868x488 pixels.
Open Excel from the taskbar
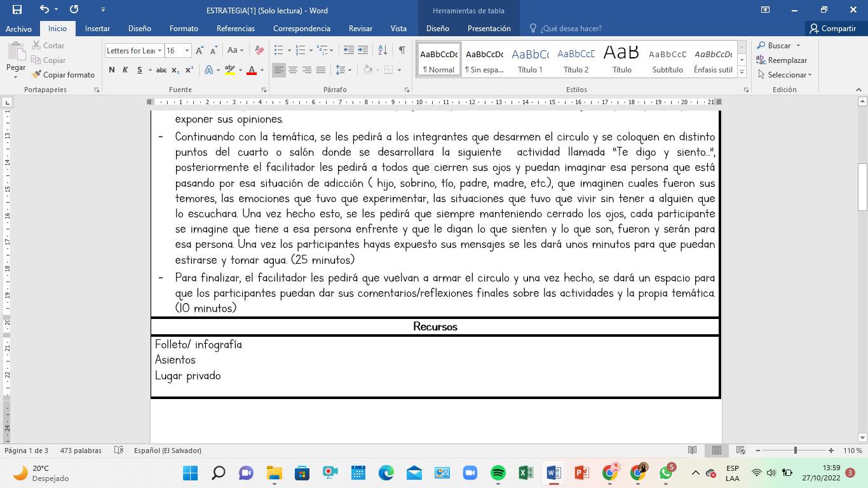tap(526, 473)
